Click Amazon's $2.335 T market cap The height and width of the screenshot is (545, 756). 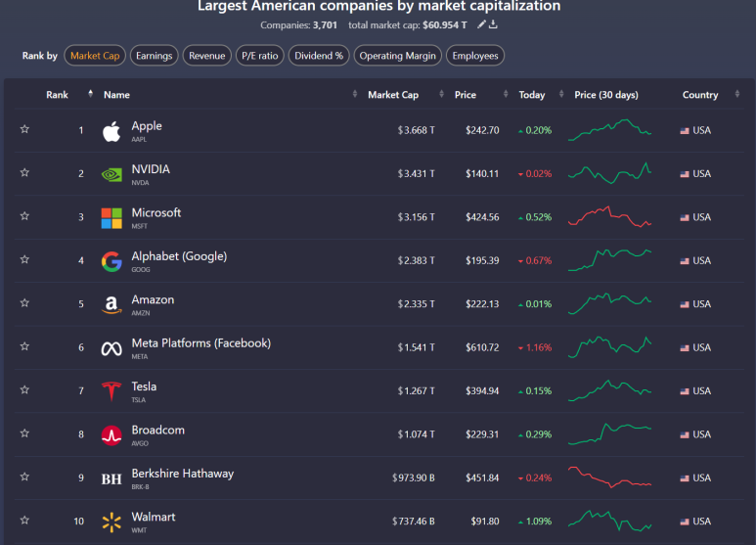coord(416,304)
